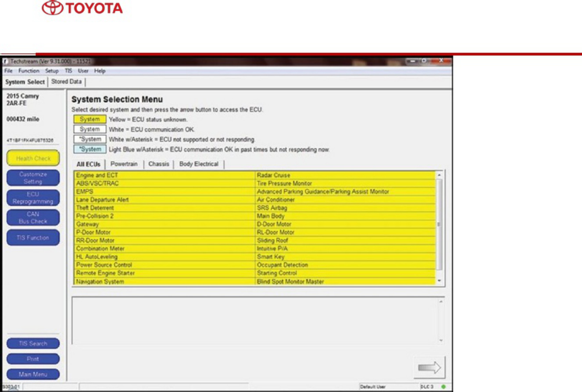Viewport: 582px width, 392px height.
Task: Select Tire Pressure Monitor
Action: (345, 183)
